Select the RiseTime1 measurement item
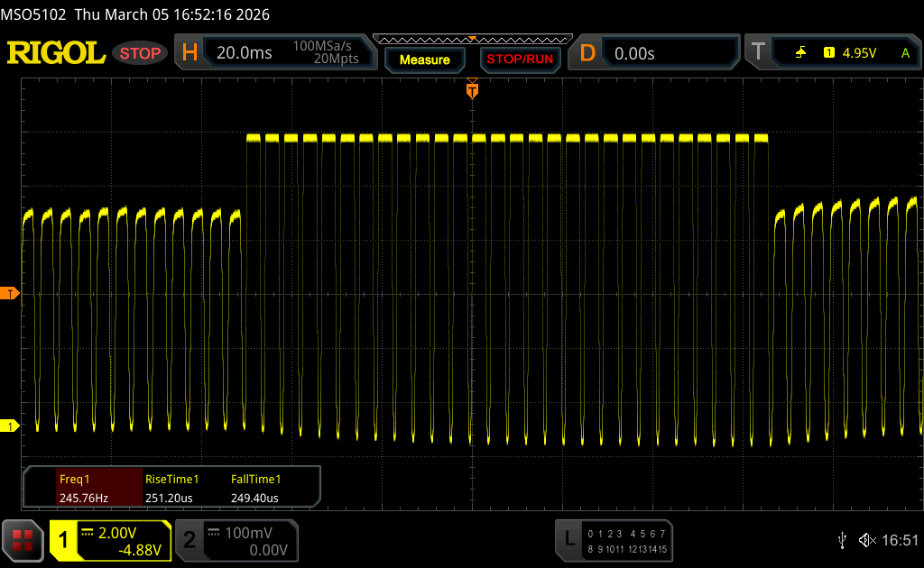This screenshot has height=568, width=924. coord(171,488)
